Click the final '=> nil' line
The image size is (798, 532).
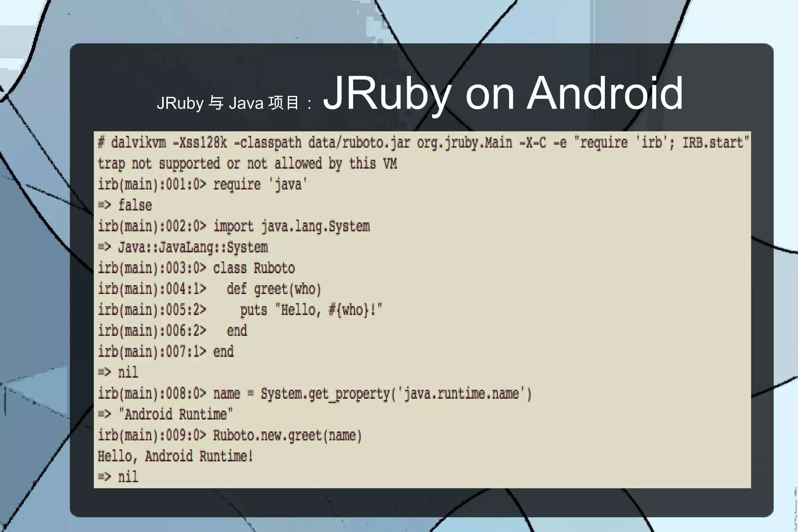(118, 477)
